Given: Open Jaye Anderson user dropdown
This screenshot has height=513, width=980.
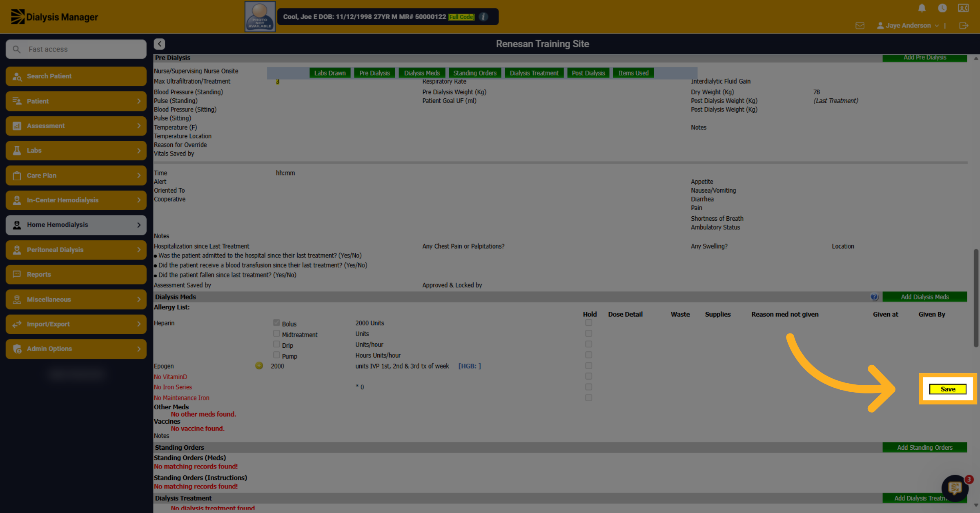Looking at the screenshot, I should coord(908,26).
